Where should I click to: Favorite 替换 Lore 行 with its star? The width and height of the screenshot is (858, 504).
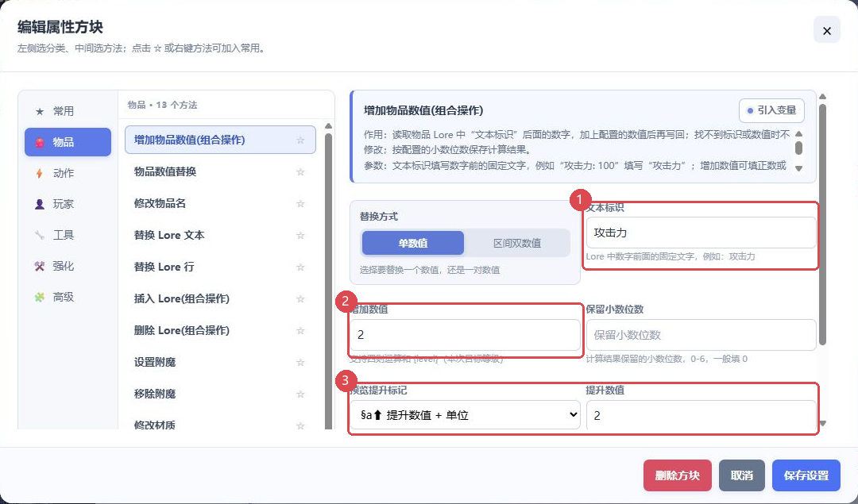300,267
